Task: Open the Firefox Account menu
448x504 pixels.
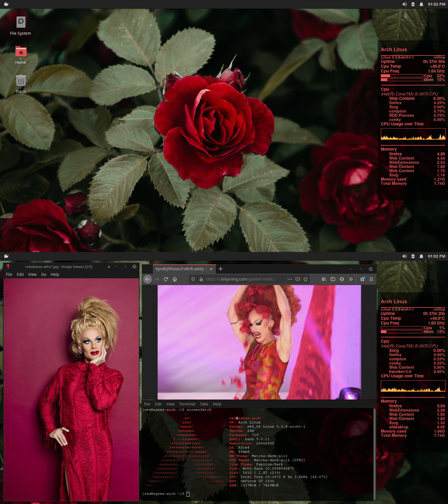Action: pos(342,279)
